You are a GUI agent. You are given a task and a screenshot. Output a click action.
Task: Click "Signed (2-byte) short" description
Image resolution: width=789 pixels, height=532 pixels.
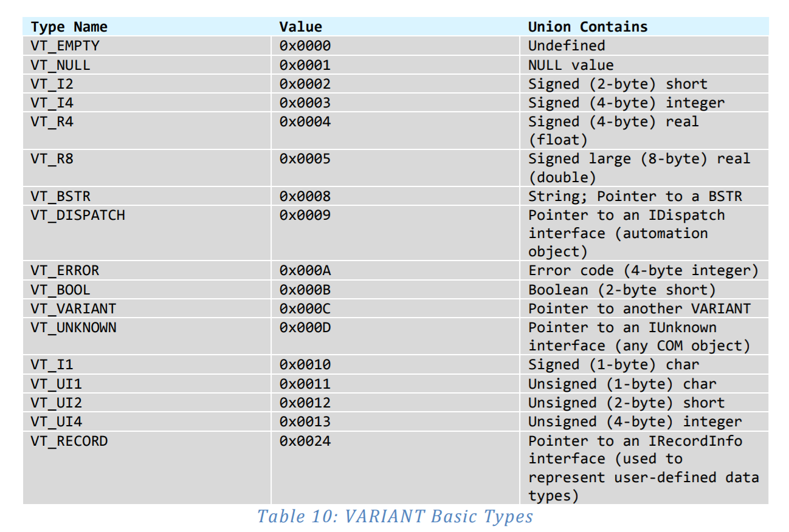pos(618,84)
